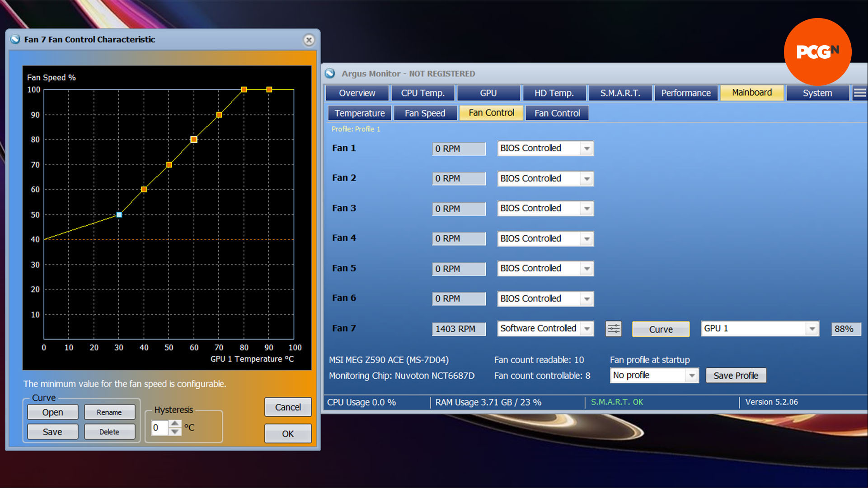The height and width of the screenshot is (488, 868).
Task: Expand Fan 7 Software Controlled dropdown
Action: coord(586,329)
